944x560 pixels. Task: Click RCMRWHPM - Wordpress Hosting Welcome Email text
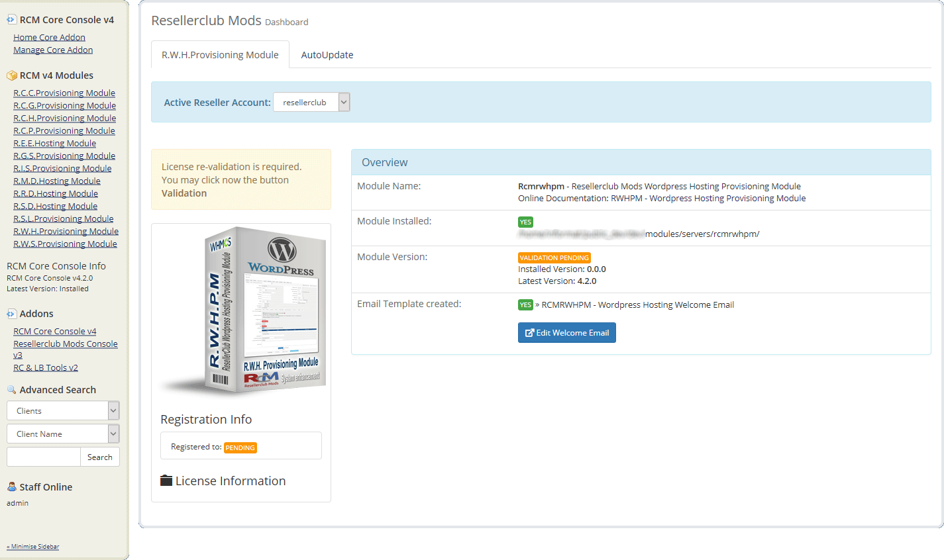[x=638, y=304]
